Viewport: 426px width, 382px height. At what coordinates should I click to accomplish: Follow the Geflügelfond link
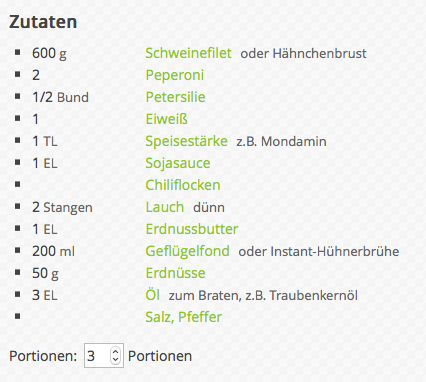187,252
